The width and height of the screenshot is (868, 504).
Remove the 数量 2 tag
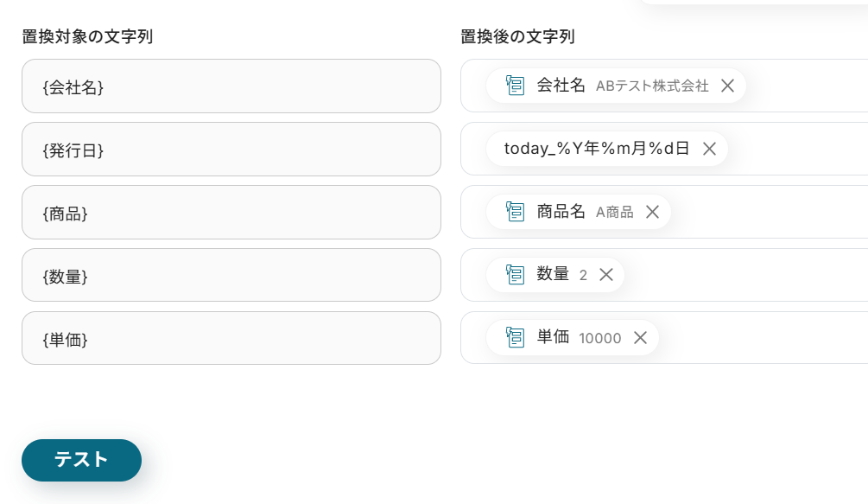[x=606, y=275]
